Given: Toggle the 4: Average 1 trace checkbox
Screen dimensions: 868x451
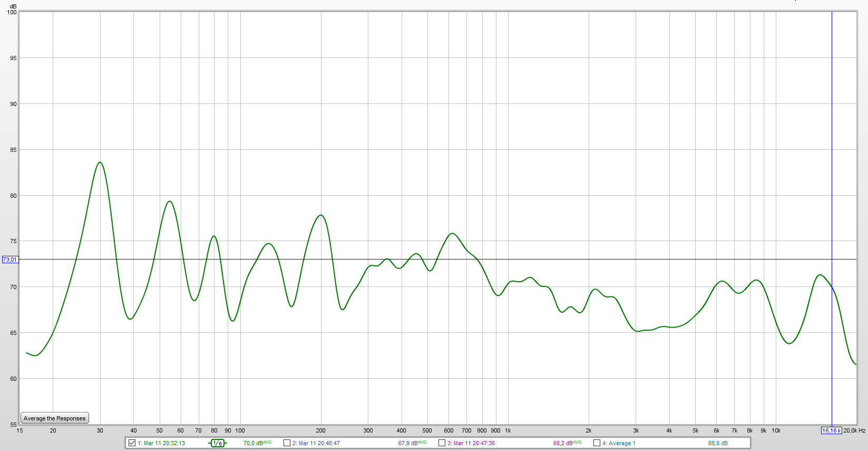Looking at the screenshot, I should tap(597, 443).
